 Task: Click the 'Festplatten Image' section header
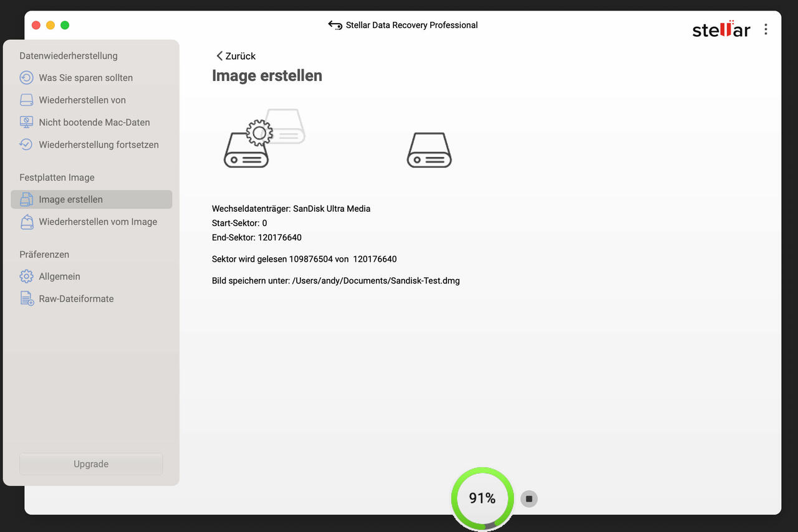[x=57, y=178]
